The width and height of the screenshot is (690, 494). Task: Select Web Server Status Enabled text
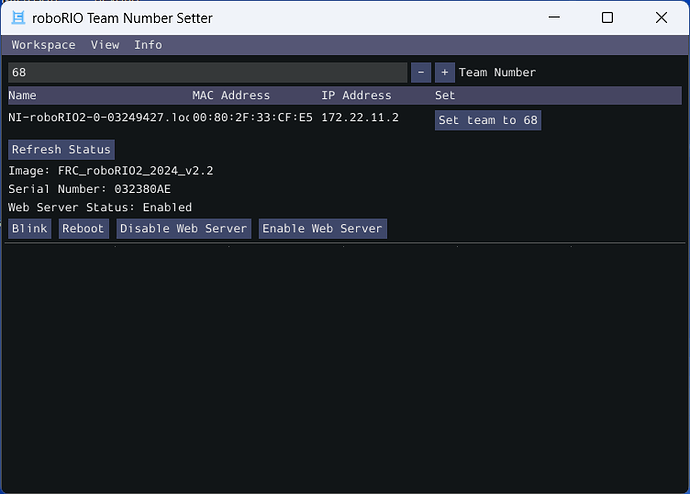100,208
